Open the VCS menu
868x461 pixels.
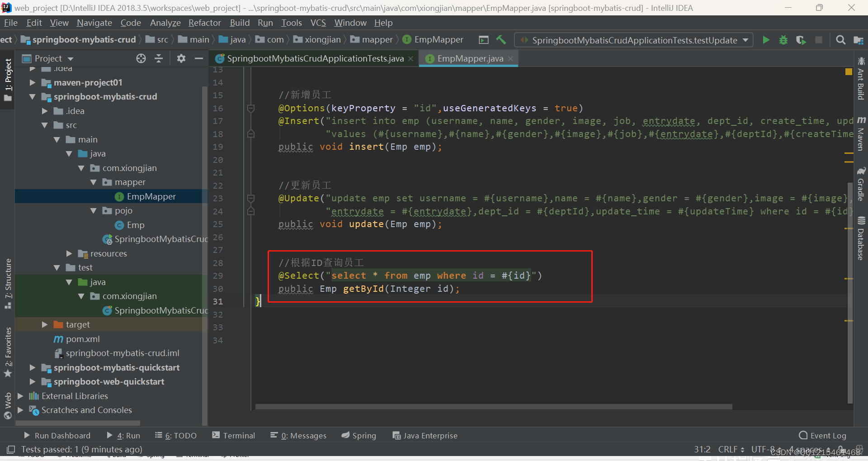click(318, 23)
